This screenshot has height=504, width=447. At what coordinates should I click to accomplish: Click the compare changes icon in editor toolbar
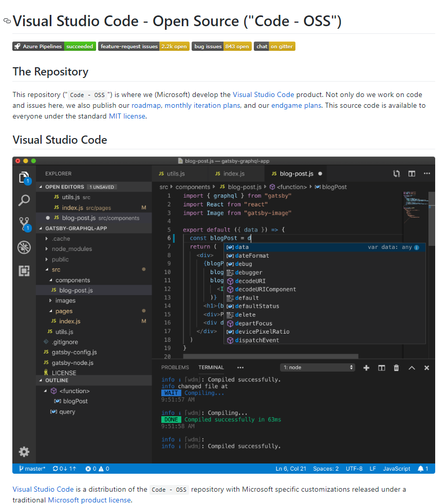[x=397, y=173]
